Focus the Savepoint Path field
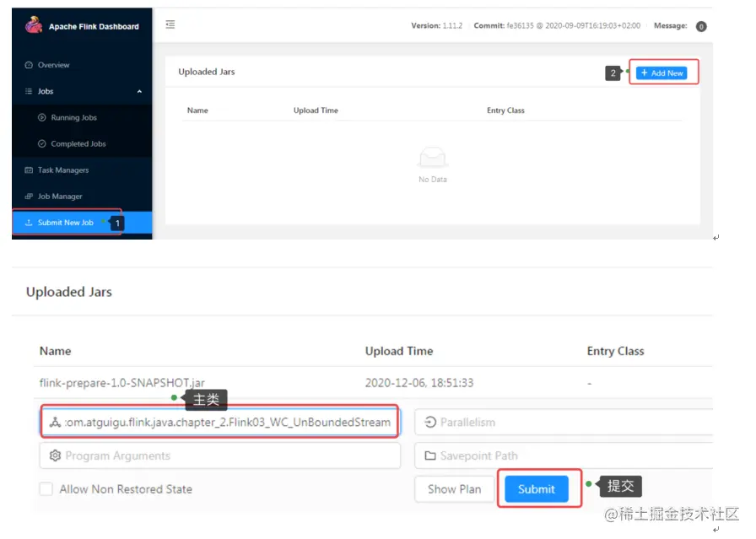756x539 pixels. click(x=564, y=455)
